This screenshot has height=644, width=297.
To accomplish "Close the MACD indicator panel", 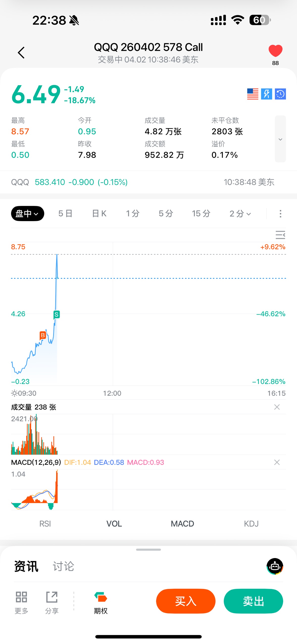I will tap(277, 462).
